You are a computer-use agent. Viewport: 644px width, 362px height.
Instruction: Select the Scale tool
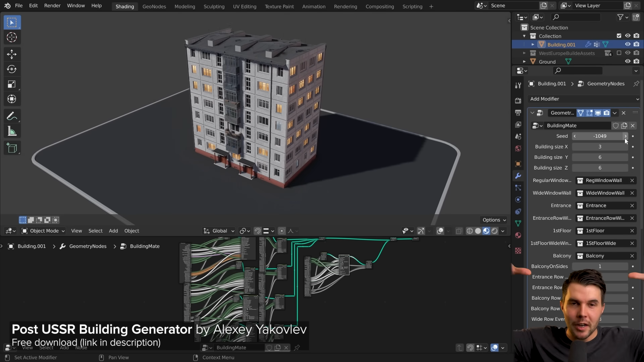tap(12, 84)
